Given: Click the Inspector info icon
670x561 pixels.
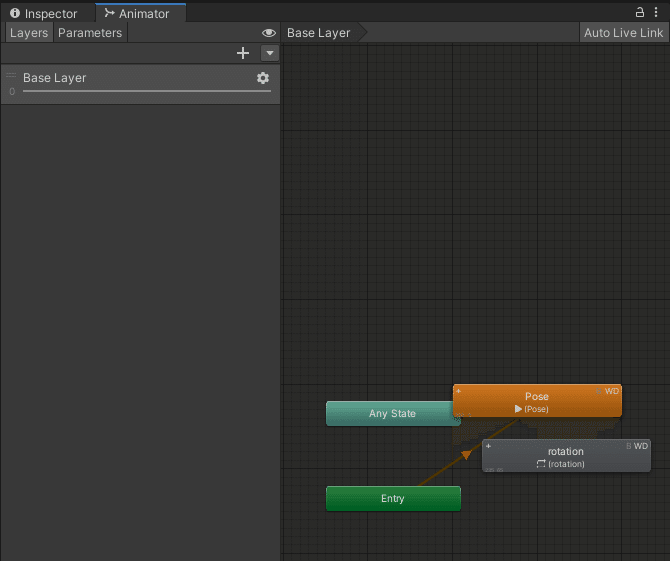Looking at the screenshot, I should tap(15, 13).
